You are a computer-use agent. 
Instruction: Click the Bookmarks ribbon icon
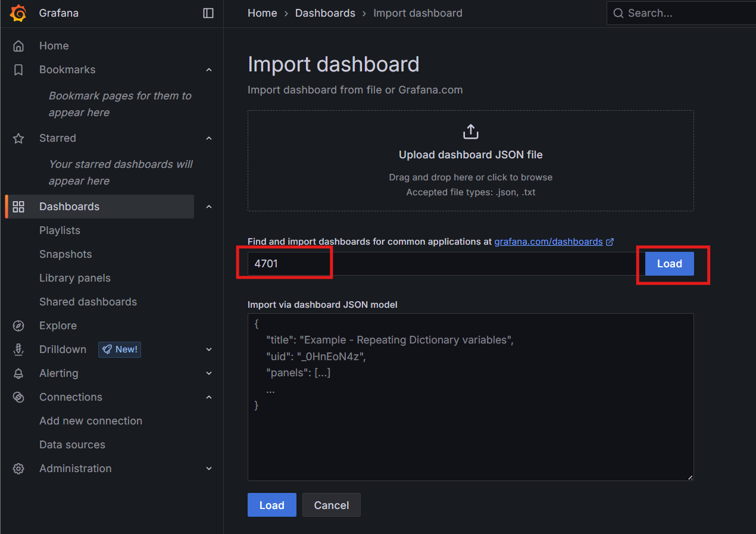(x=18, y=70)
